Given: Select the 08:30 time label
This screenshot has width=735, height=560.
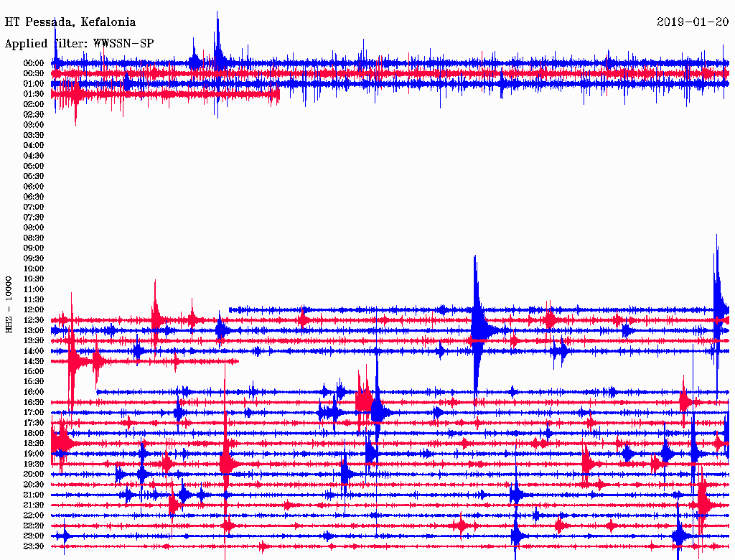Looking at the screenshot, I should 34,238.
